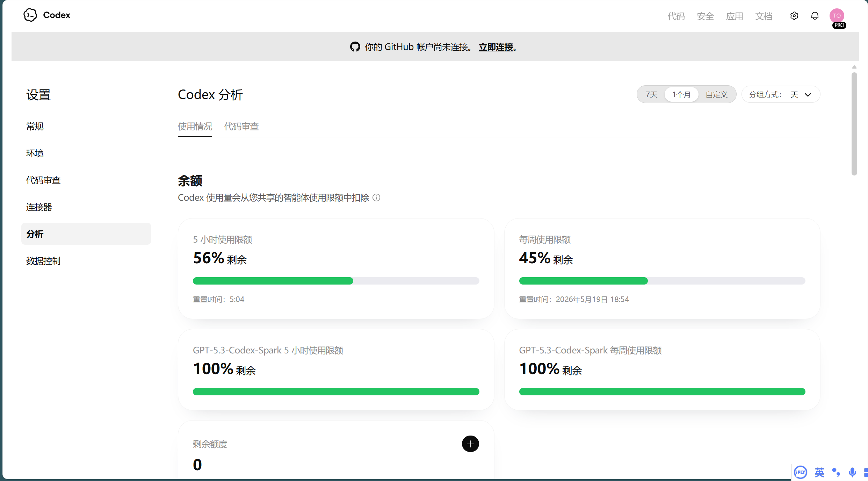Screen dimensions: 868x481
Task: Click the 重置时间: 5:04 text
Action: [x=218, y=300]
